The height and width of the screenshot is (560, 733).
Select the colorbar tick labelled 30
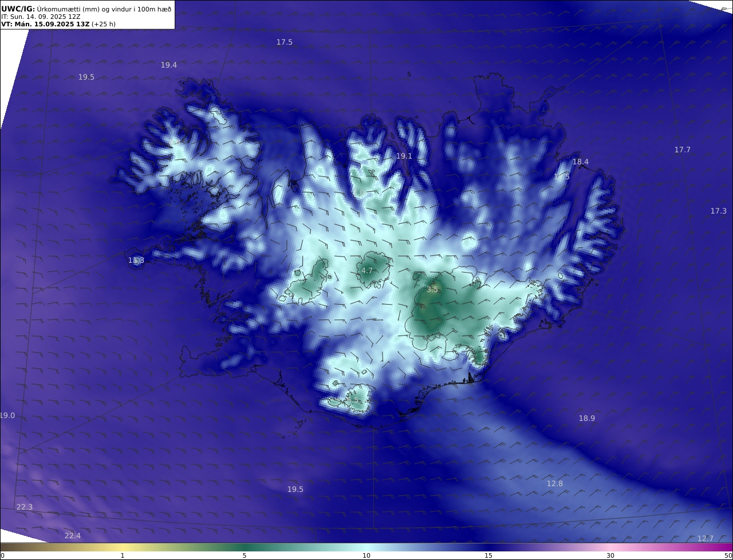click(610, 555)
